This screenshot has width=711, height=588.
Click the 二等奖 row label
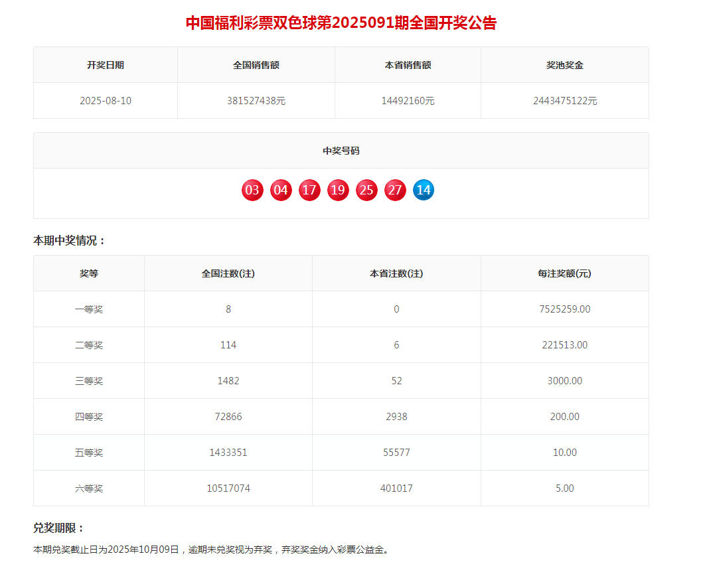tap(89, 345)
